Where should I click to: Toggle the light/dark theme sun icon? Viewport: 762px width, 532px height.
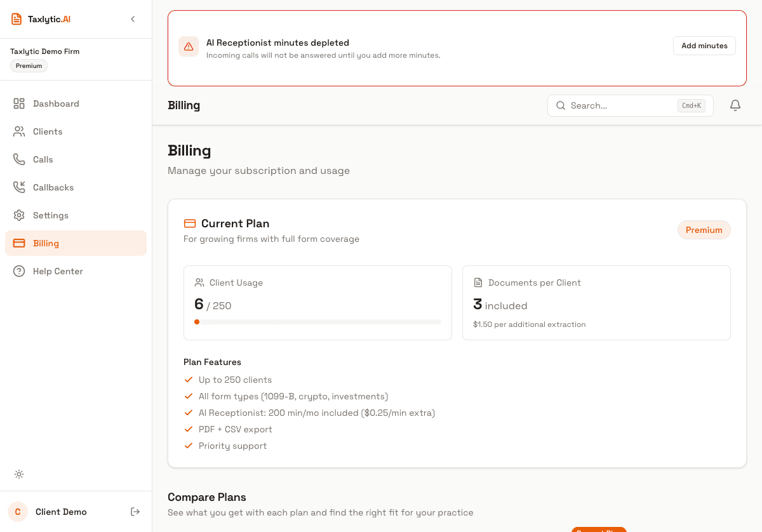pyautogui.click(x=19, y=474)
